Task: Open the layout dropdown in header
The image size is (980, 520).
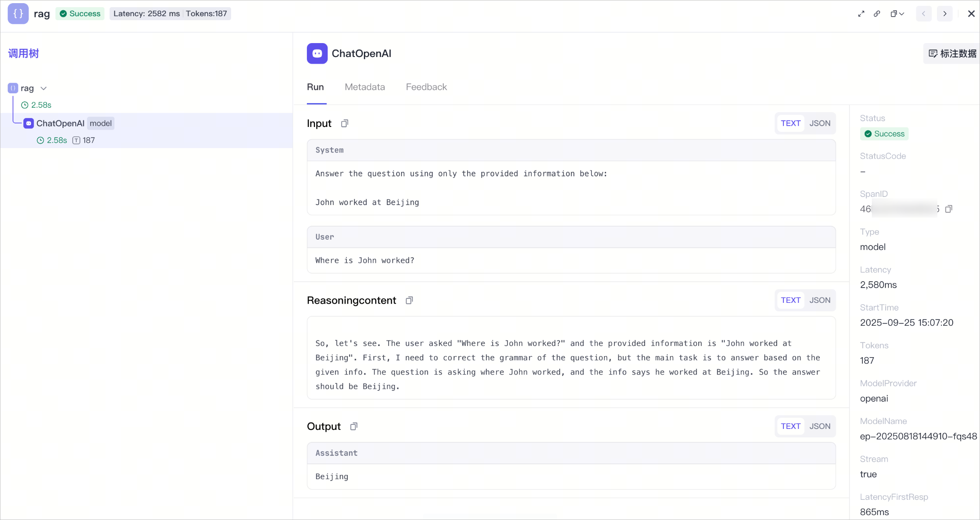Action: click(x=897, y=14)
